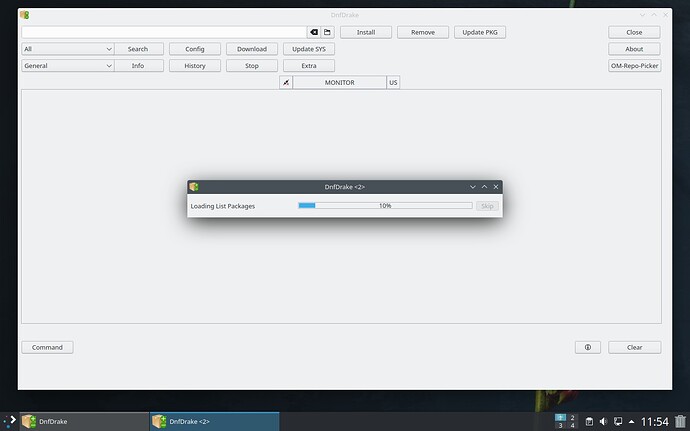Click the MONITOR button
This screenshot has height=431, width=690.
[x=339, y=82]
